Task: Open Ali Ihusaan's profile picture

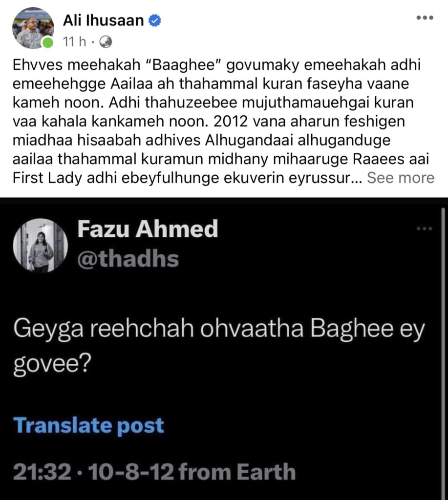Action: (x=32, y=28)
